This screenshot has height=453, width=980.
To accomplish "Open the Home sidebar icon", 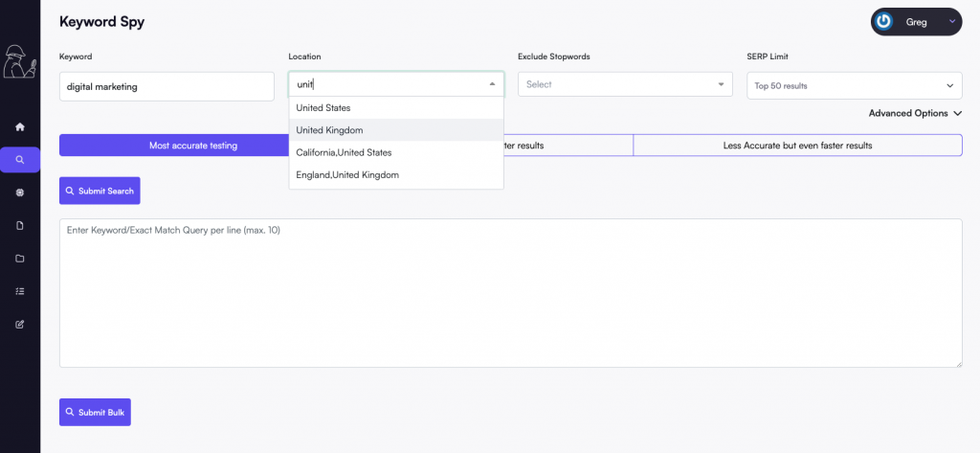I will pyautogui.click(x=20, y=127).
